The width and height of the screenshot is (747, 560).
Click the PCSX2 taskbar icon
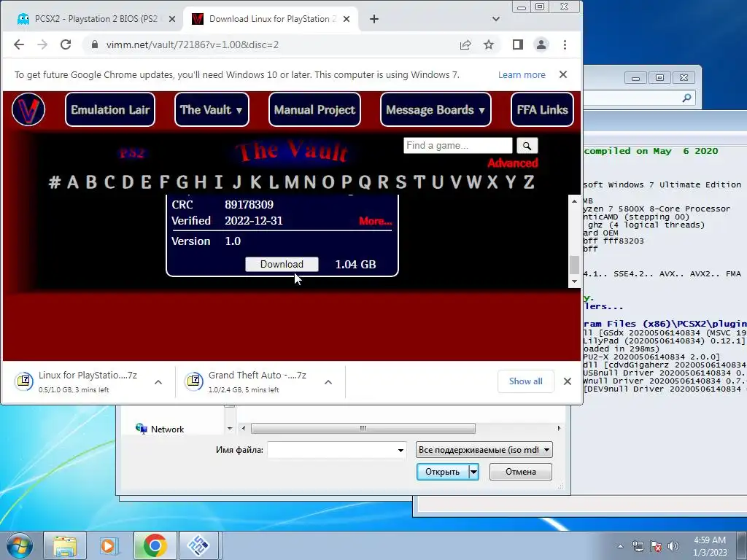tap(198, 545)
